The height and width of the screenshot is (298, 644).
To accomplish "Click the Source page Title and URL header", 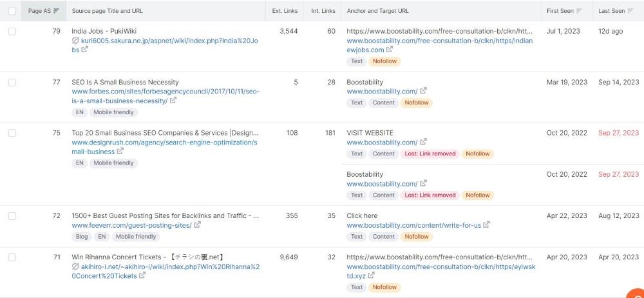I will coord(107,11).
